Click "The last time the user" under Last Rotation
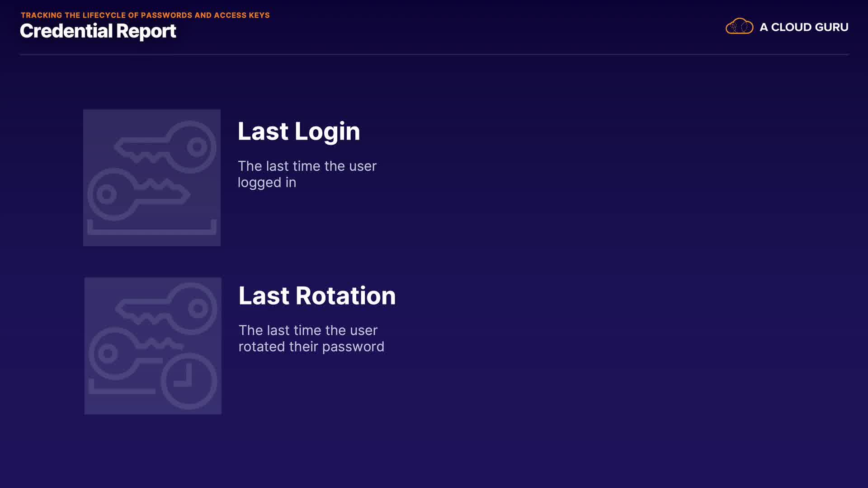868x488 pixels. point(308,330)
